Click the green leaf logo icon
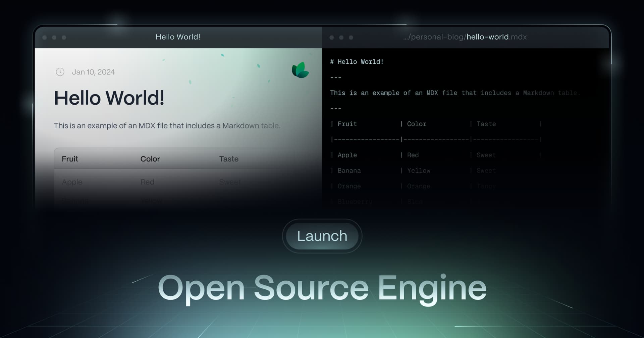 click(x=300, y=71)
